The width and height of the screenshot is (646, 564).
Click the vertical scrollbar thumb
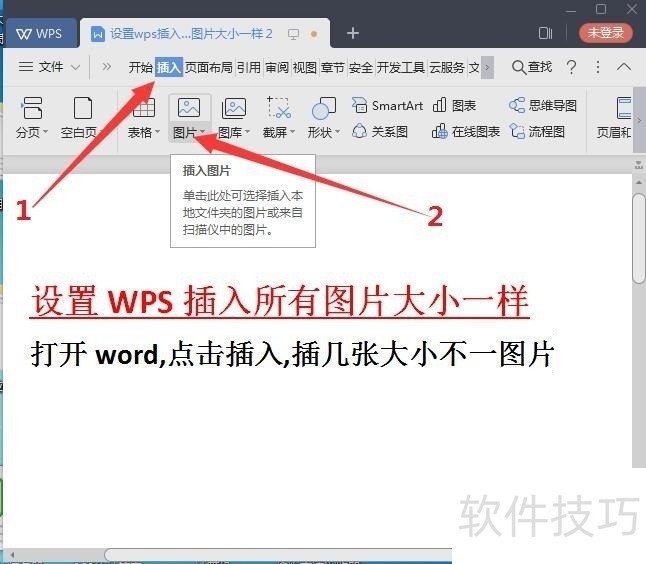tap(639, 238)
